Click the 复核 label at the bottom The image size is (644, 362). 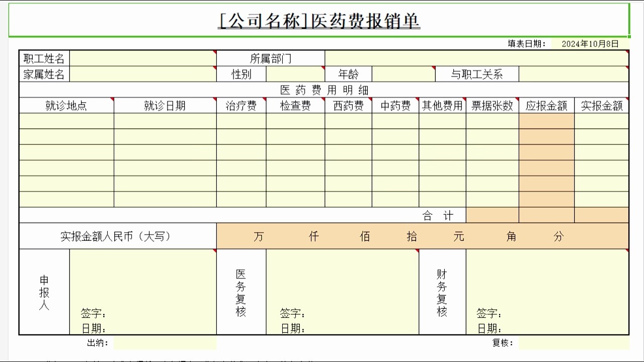[x=503, y=343]
